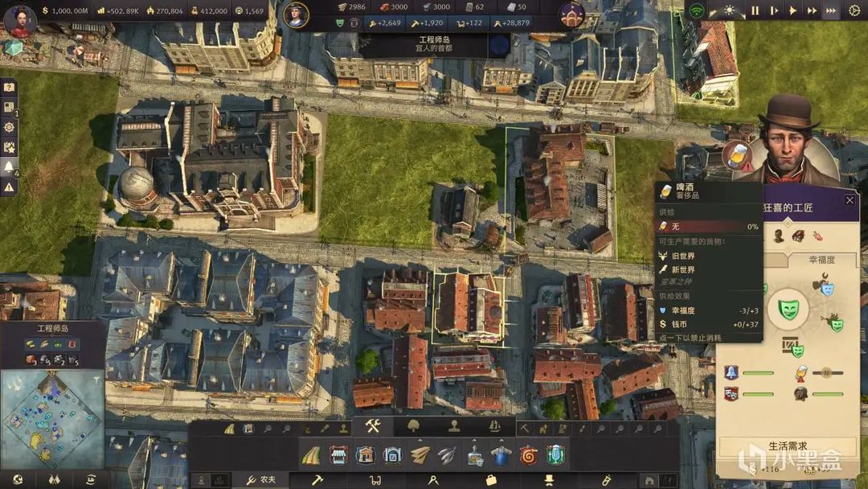Open the player profile portrait

pos(20,20)
